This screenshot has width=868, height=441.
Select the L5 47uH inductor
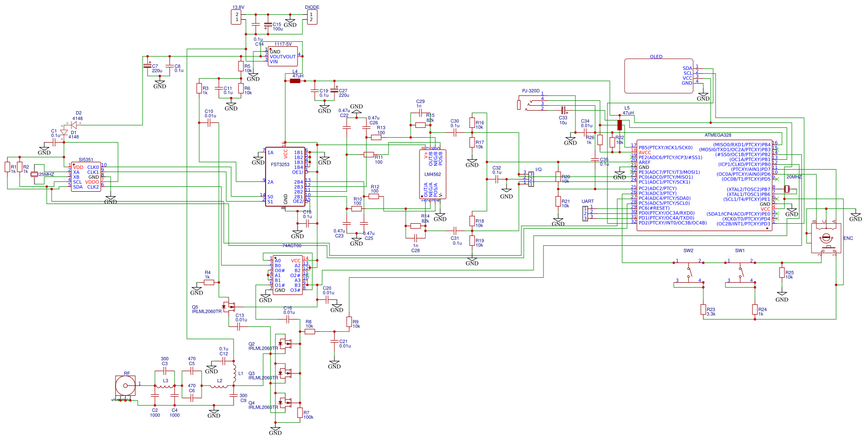620,124
